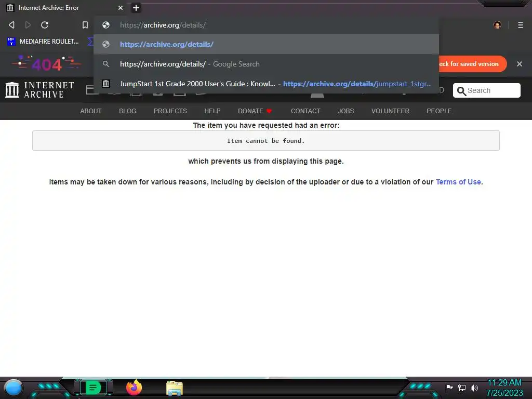532x399 pixels.
Task: Go to the JOBS link
Action: pyautogui.click(x=345, y=111)
